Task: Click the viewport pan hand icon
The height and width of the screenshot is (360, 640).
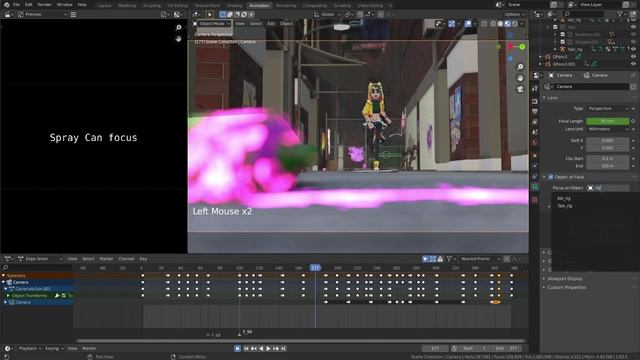Action: coord(520,78)
